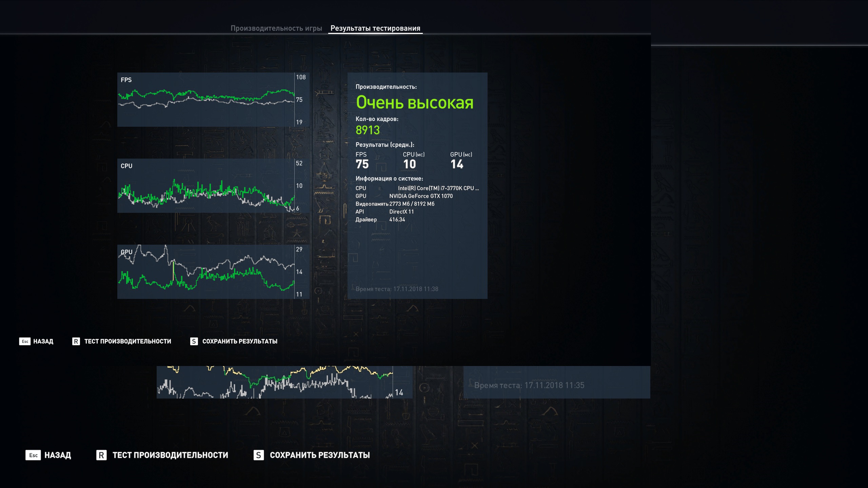868x488 pixels.
Task: Click the larger ТЕСТ ПРОИЗВОДИТЕЛЬНОСТИ text
Action: 170,455
